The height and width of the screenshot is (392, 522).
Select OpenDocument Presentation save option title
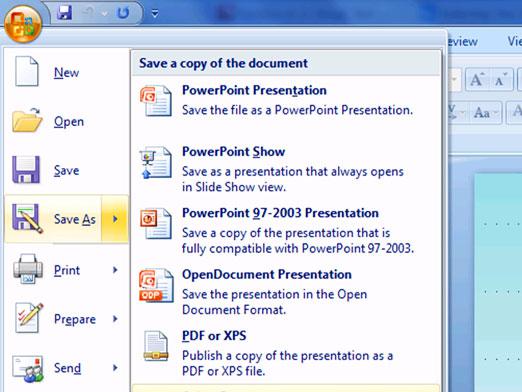pos(267,274)
